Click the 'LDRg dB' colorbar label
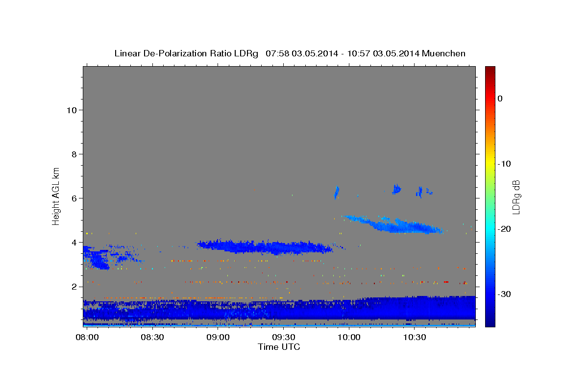 click(516, 196)
